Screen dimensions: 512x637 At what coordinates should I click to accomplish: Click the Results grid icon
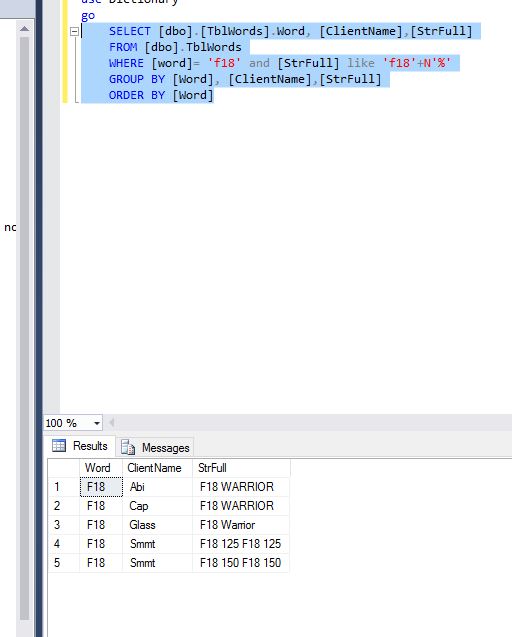tap(59, 446)
